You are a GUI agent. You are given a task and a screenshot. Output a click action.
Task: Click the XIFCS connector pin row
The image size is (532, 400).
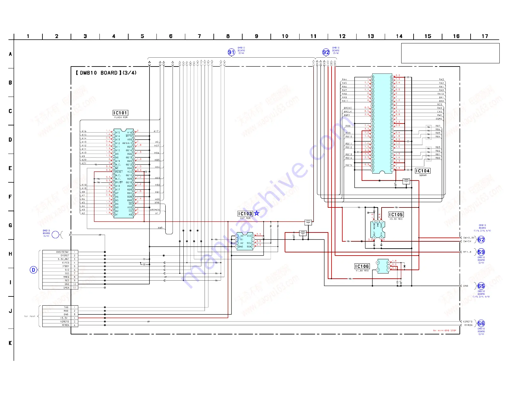(x=60, y=263)
